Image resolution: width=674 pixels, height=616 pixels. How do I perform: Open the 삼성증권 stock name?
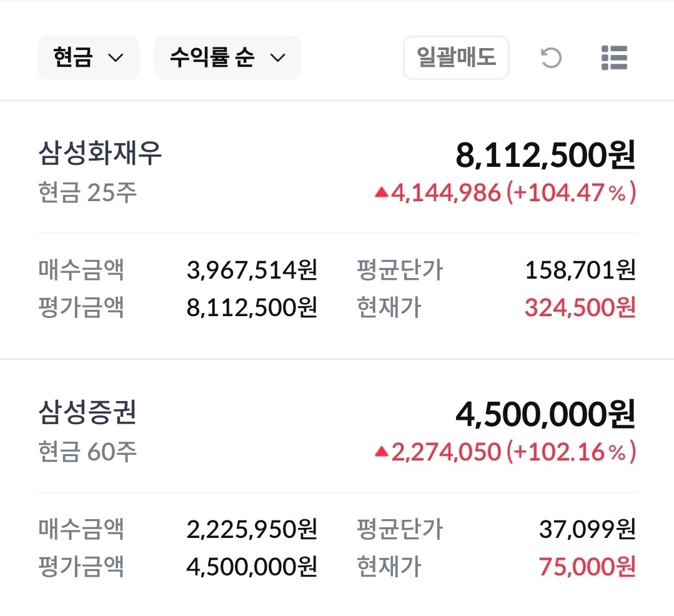tap(87, 413)
